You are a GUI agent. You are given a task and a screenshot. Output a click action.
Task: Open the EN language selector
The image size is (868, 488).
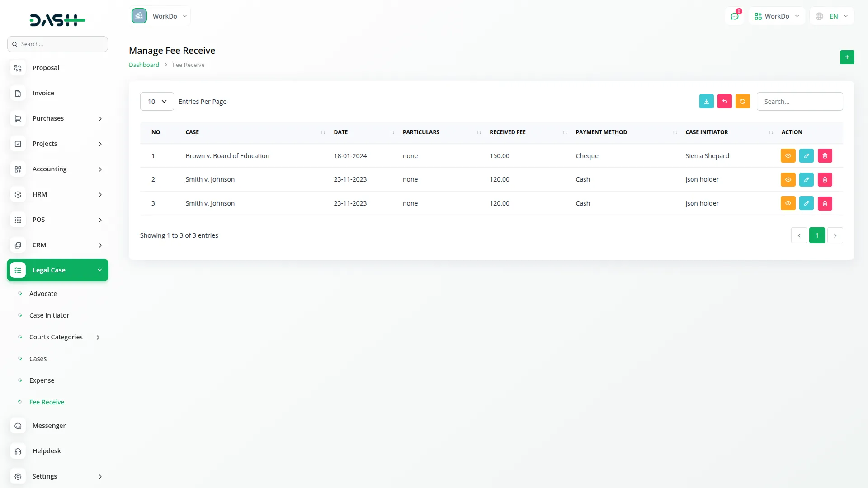(831, 16)
